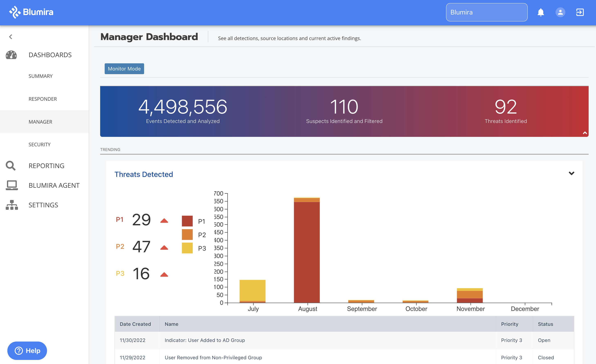The height and width of the screenshot is (364, 596).
Task: Click the P3 yellow legend swatch
Action: pos(187,248)
